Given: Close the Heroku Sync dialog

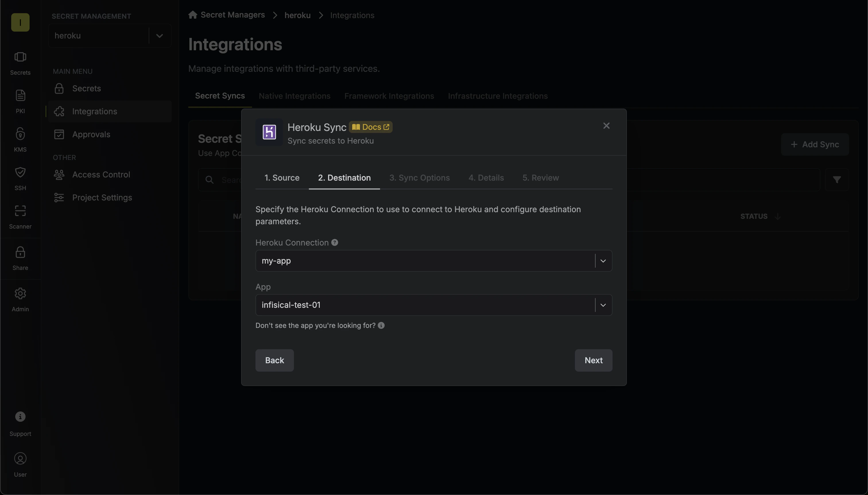Looking at the screenshot, I should point(606,126).
